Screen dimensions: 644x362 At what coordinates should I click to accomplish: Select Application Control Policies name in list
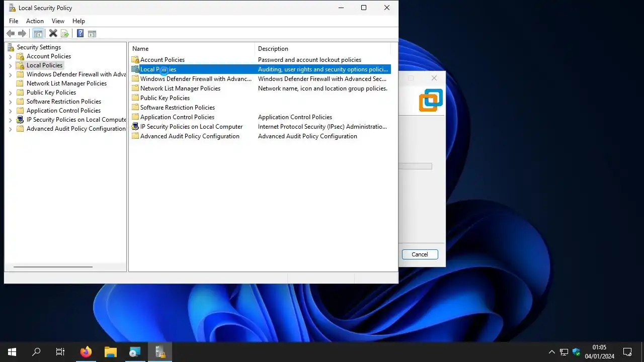point(177,117)
